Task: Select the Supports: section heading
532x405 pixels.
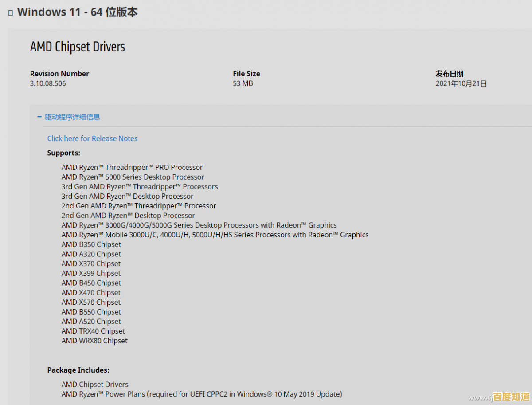Action: 63,153
